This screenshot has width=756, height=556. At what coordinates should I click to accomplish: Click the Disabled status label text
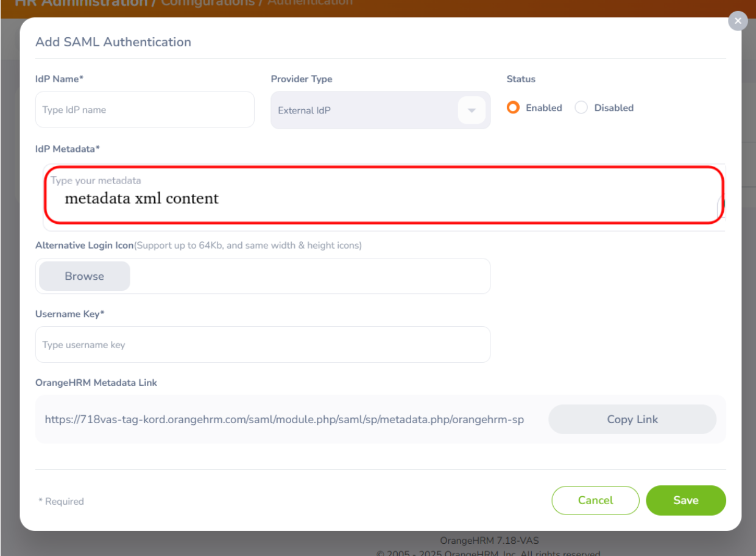click(613, 108)
